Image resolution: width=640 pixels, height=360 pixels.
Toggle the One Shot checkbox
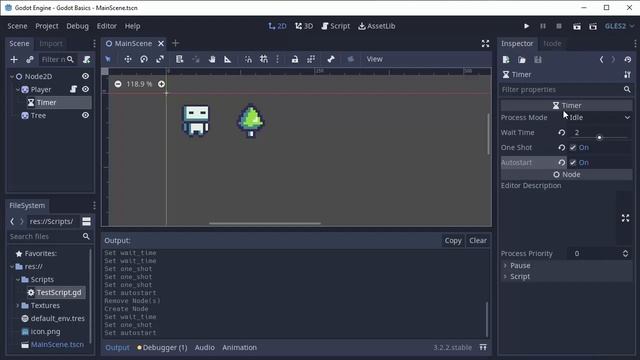click(x=573, y=147)
